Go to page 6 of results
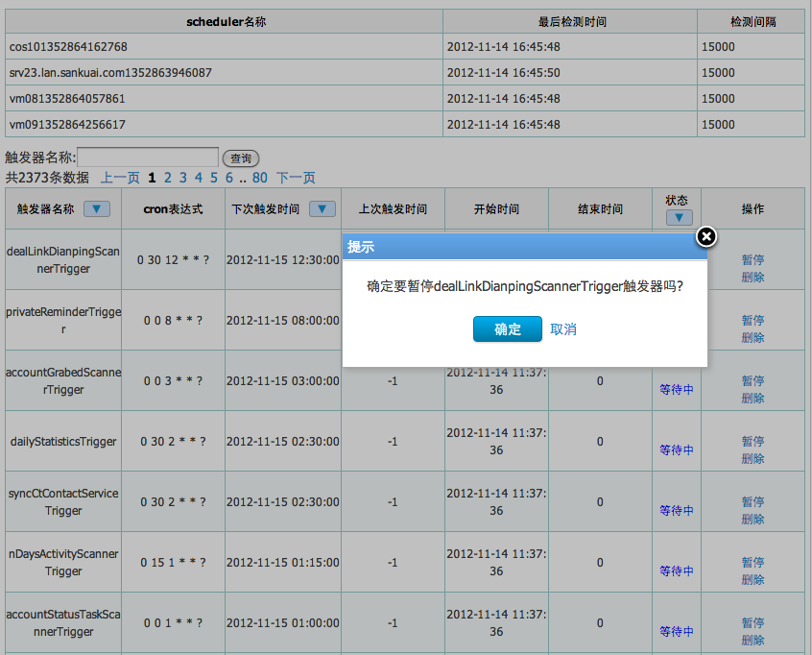Viewport: 812px width, 655px height. (x=229, y=178)
